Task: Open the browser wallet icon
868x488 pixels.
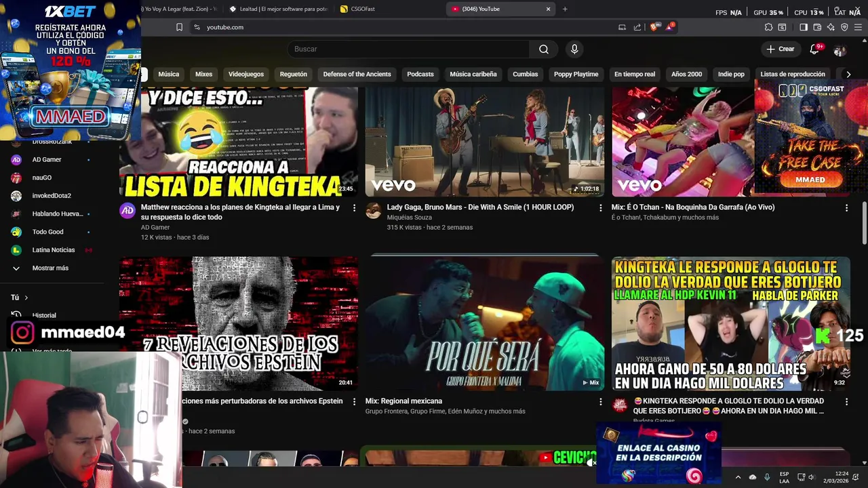Action: 817,27
